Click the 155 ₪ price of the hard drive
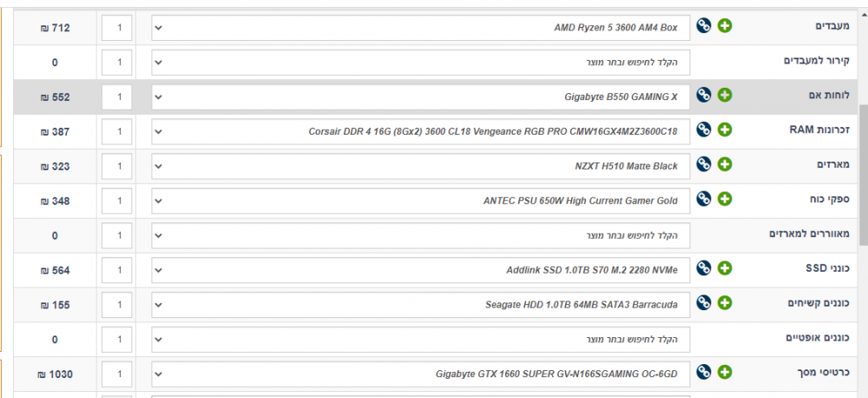Screen dimensions: 868x398 (x=55, y=305)
